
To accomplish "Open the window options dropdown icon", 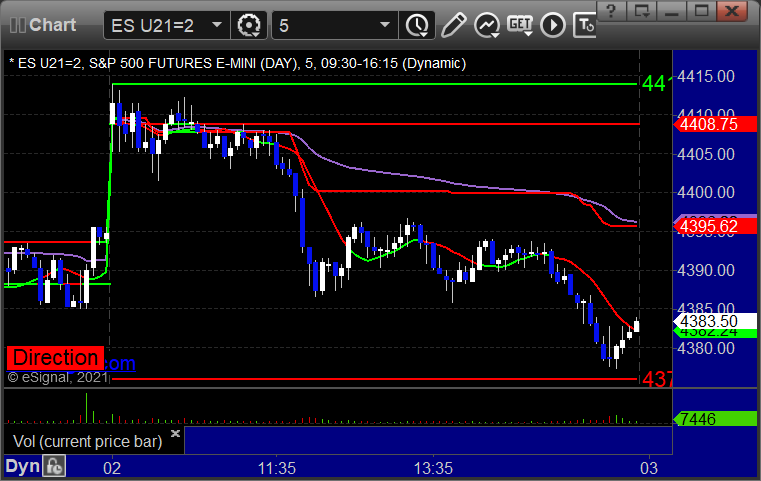I will tap(642, 11).
